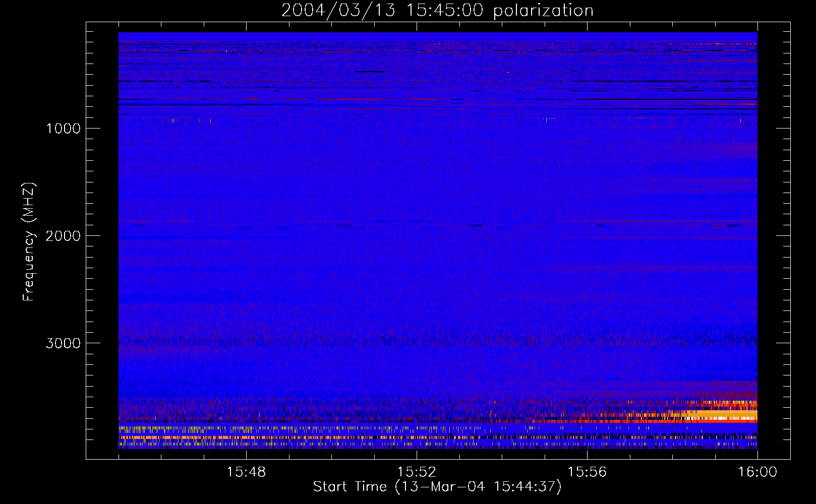Screen dimensions: 816x504
Task: Click the 15:52 time tick label
Action: (417, 472)
